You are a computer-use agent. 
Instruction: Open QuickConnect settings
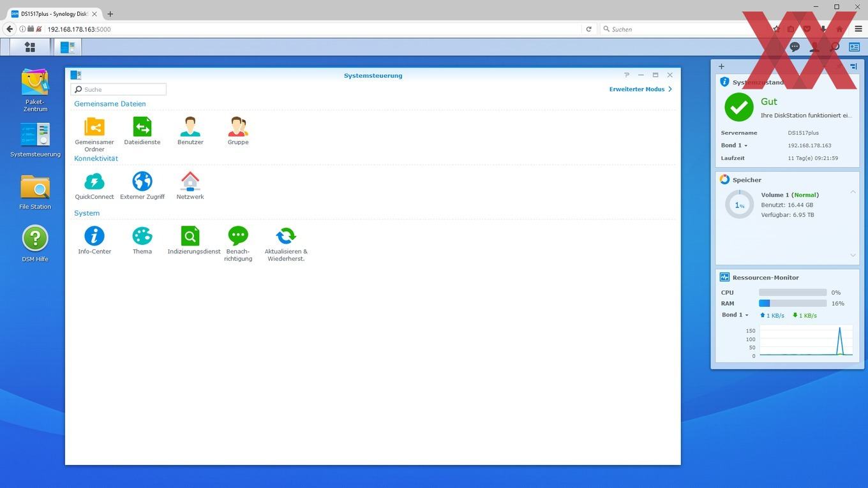click(x=94, y=186)
